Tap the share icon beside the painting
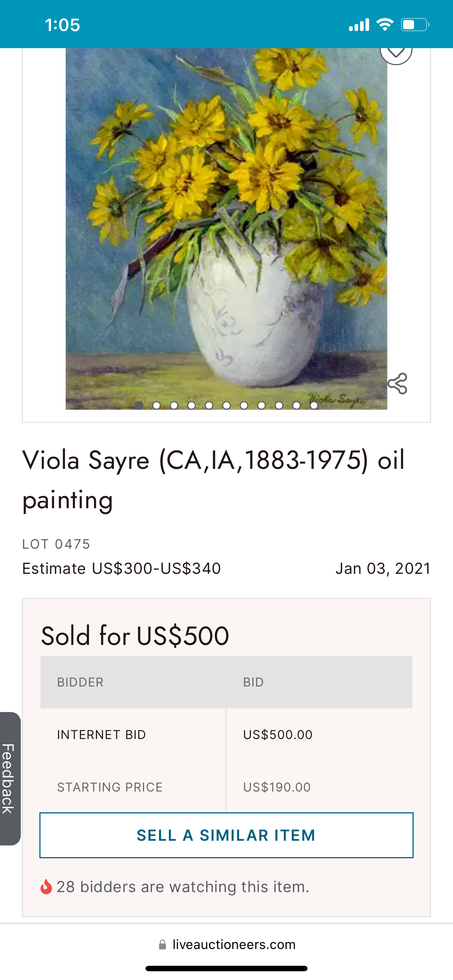Screen dimensions: 453x980 click(x=398, y=384)
